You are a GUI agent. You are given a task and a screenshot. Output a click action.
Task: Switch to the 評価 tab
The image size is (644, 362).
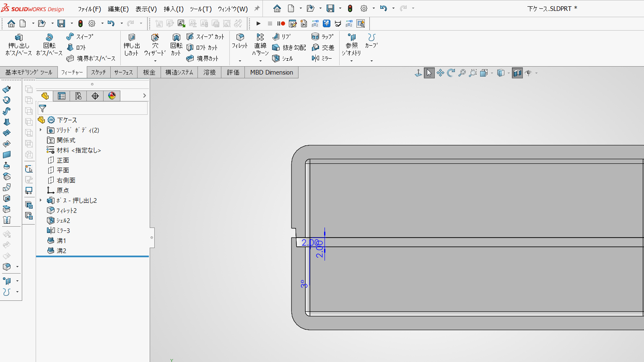[233, 72]
